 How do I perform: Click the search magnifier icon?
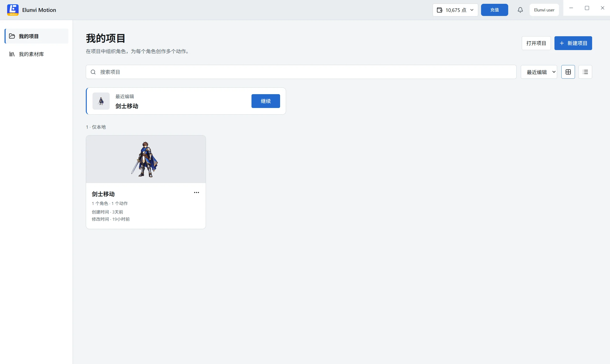coord(93,72)
